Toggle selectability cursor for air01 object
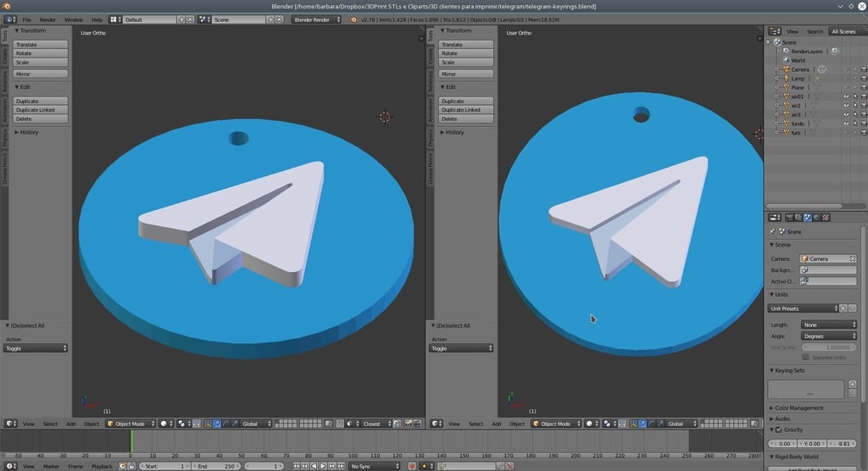This screenshot has height=471, width=868. (854, 97)
